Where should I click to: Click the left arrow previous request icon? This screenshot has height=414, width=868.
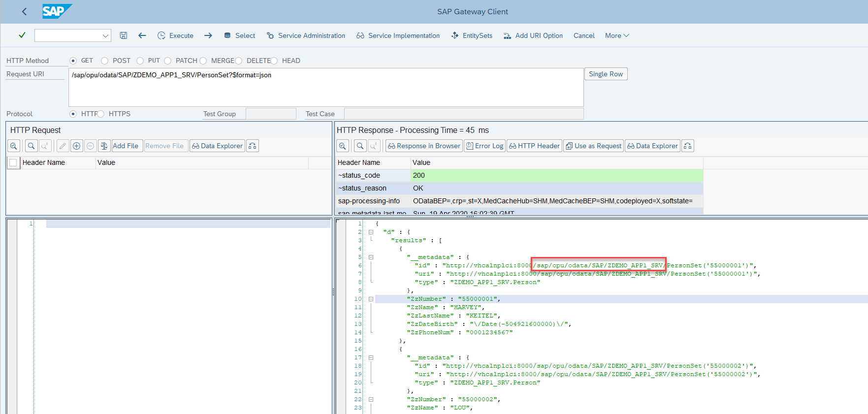click(x=142, y=35)
